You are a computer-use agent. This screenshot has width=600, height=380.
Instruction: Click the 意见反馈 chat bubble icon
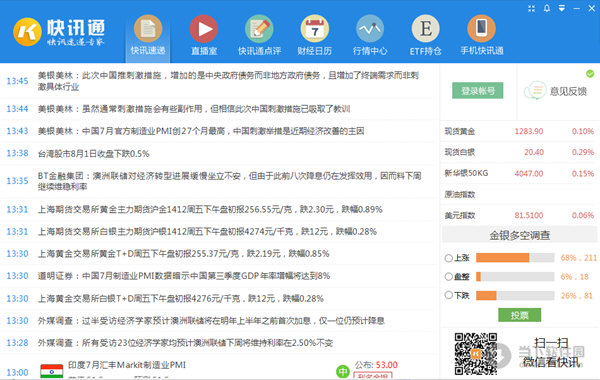pos(535,90)
